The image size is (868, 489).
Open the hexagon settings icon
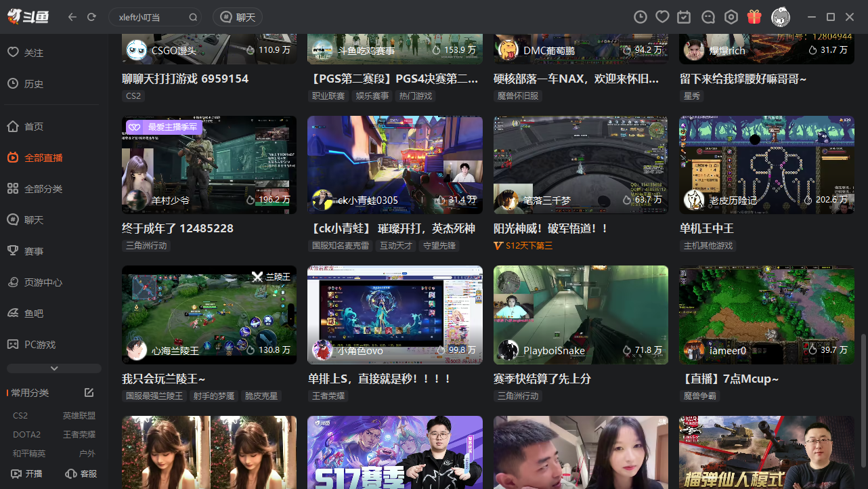(731, 17)
